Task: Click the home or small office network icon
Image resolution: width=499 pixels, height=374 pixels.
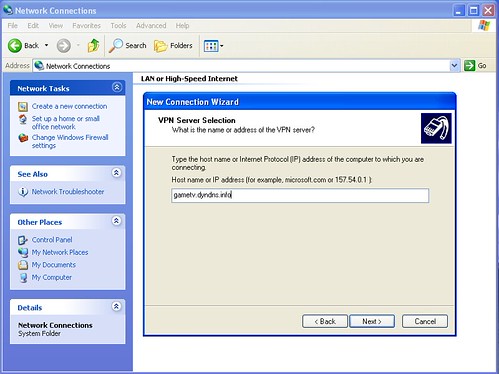Action: [23, 119]
